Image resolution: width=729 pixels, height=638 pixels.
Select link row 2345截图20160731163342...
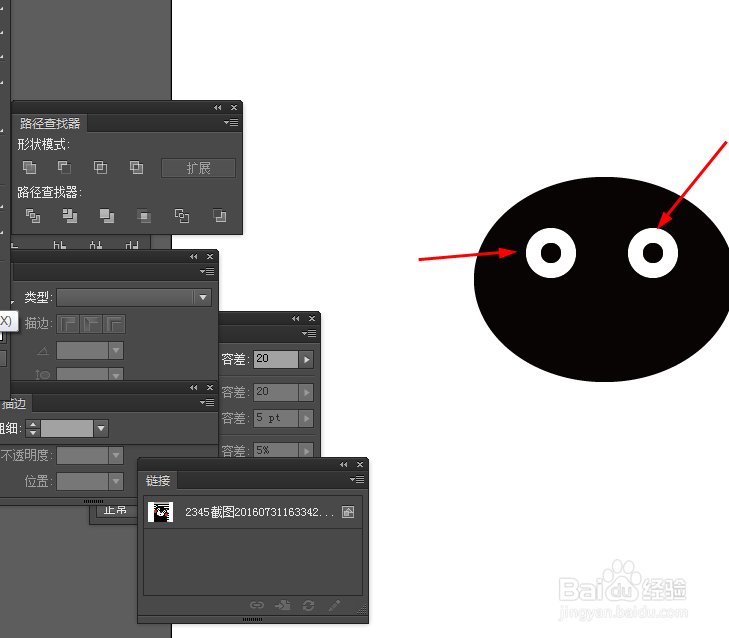click(x=253, y=512)
